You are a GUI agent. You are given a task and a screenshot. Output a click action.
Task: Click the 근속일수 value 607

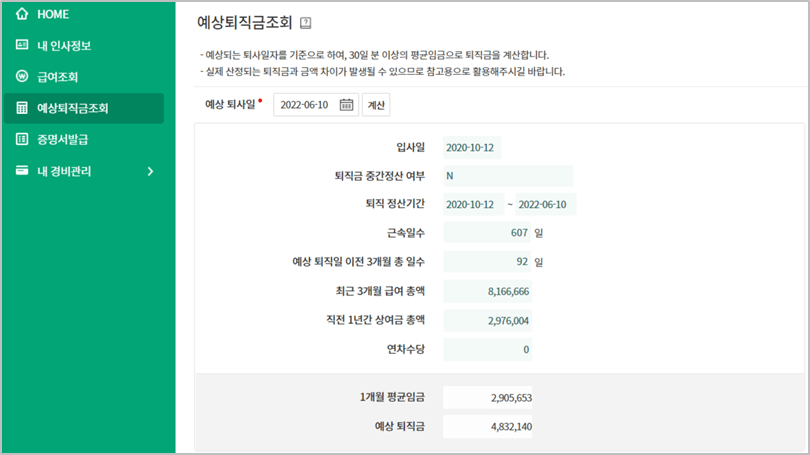pos(487,233)
